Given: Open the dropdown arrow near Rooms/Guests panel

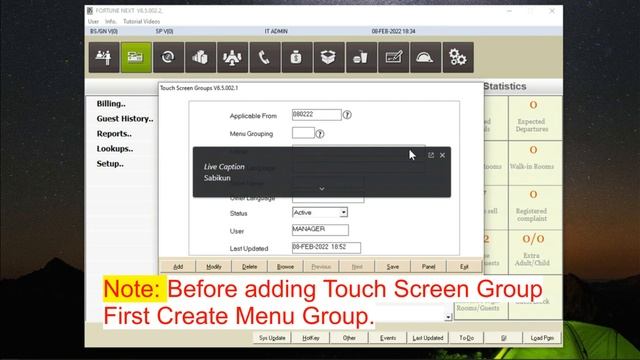Looking at the screenshot, I should pos(448,317).
